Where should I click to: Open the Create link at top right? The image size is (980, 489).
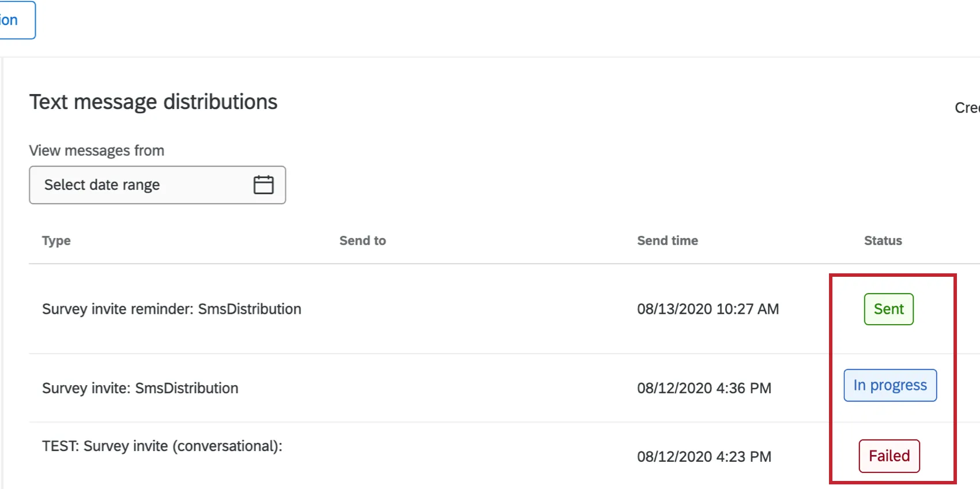point(967,107)
